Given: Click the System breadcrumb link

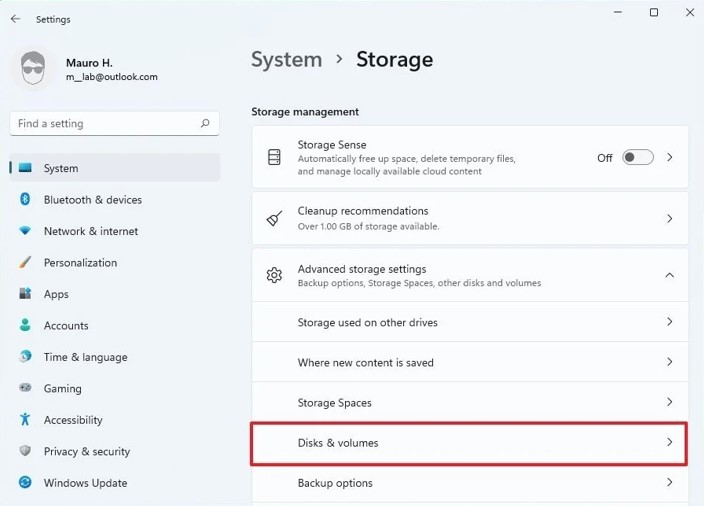Looking at the screenshot, I should pyautogui.click(x=286, y=60).
